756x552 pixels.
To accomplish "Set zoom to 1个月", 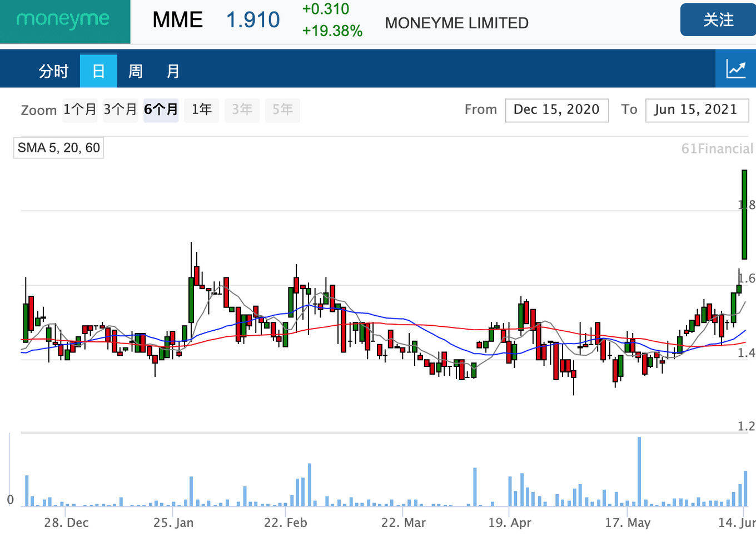I will pos(80,110).
